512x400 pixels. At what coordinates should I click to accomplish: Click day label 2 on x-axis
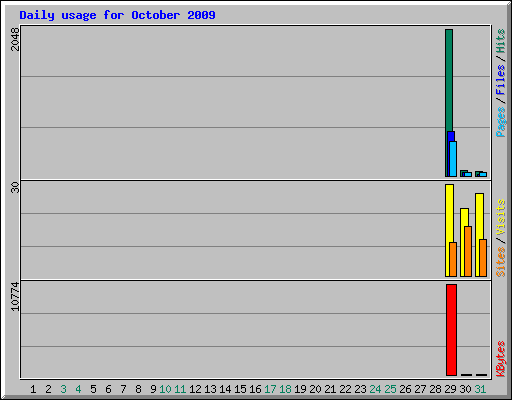coord(48,389)
